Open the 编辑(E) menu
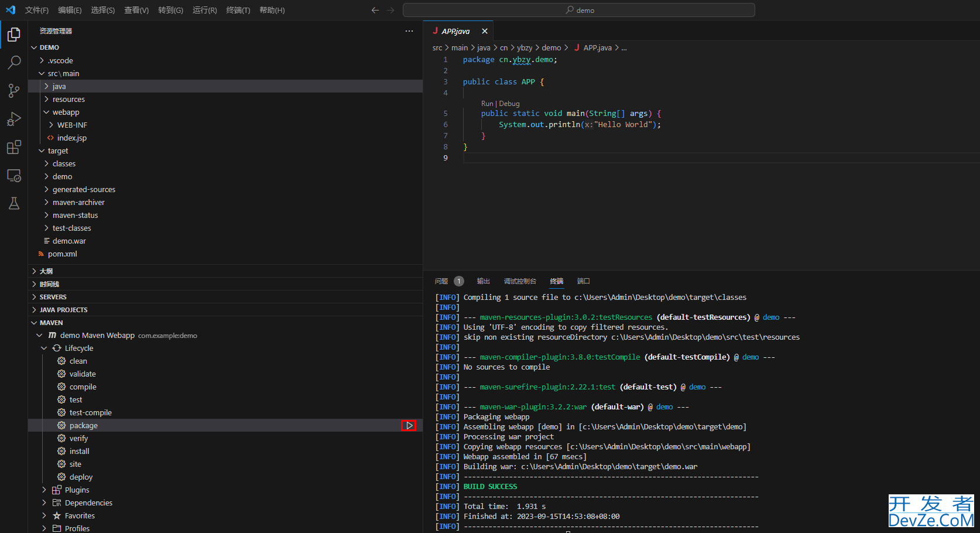The height and width of the screenshot is (533, 980). tap(70, 10)
